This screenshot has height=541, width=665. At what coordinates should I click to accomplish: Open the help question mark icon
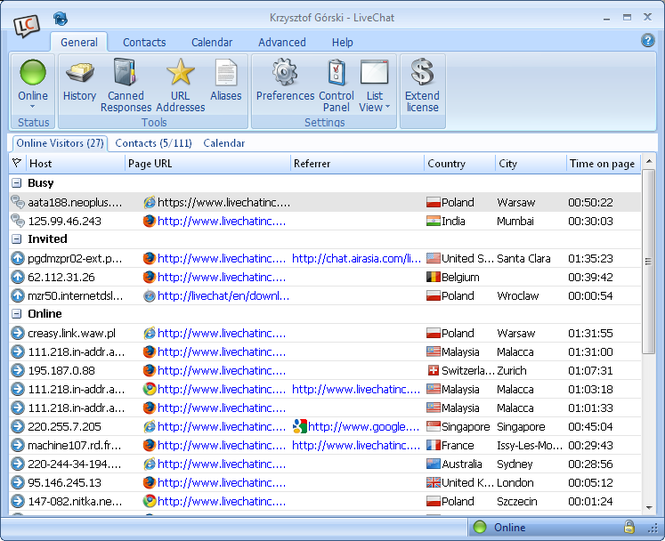click(648, 41)
